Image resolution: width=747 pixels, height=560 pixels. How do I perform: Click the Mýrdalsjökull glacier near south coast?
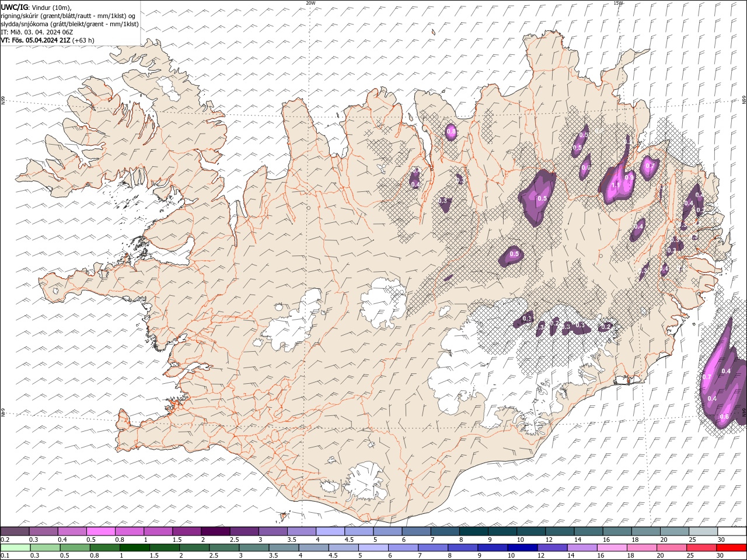click(366, 481)
